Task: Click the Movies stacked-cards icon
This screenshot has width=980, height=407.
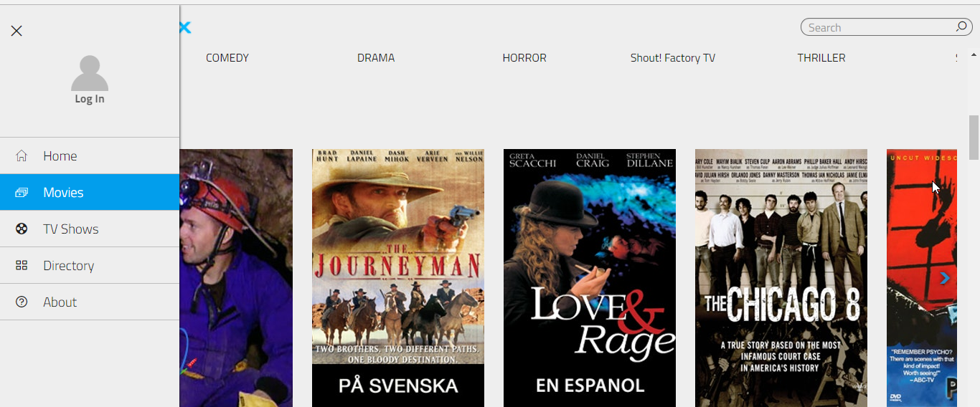Action: [x=22, y=192]
